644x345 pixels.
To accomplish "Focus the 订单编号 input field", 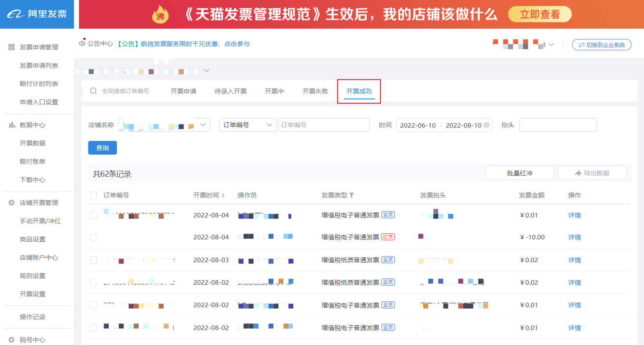I will (324, 125).
